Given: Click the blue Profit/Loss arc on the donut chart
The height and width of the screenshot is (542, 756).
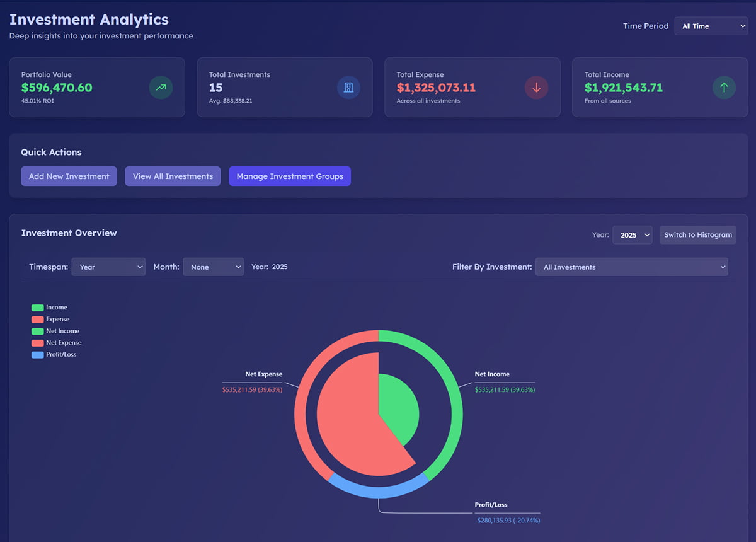Looking at the screenshot, I should pyautogui.click(x=378, y=492).
